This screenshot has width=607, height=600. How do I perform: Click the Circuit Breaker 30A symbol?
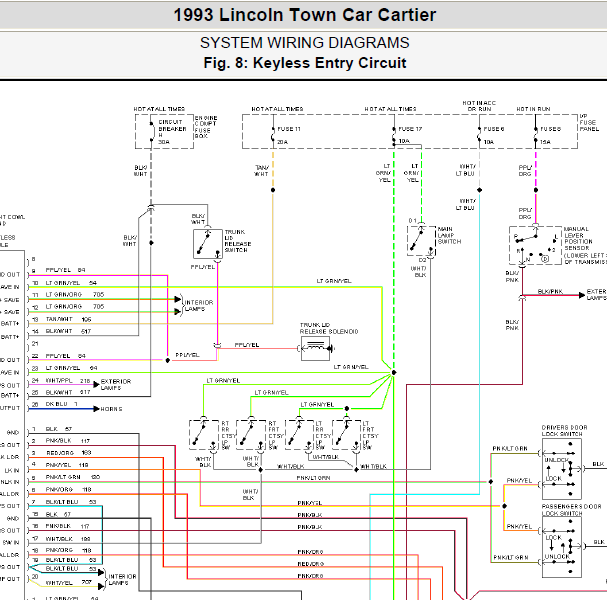(x=151, y=132)
